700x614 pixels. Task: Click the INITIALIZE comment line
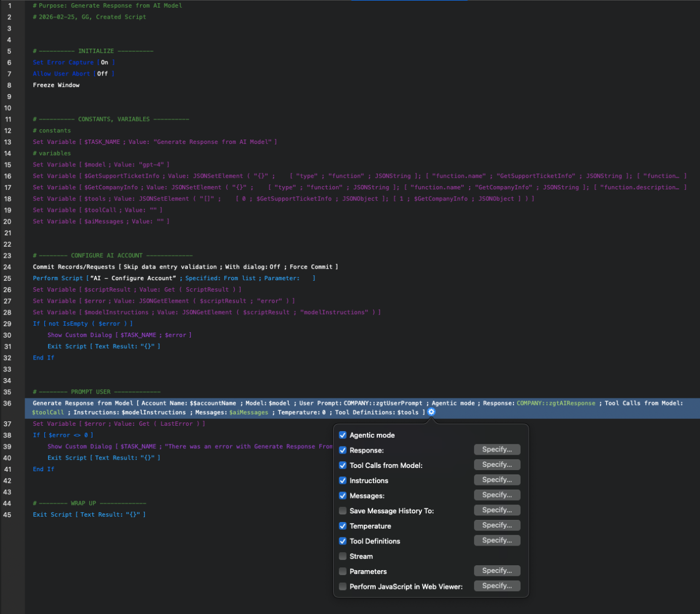[x=93, y=51]
